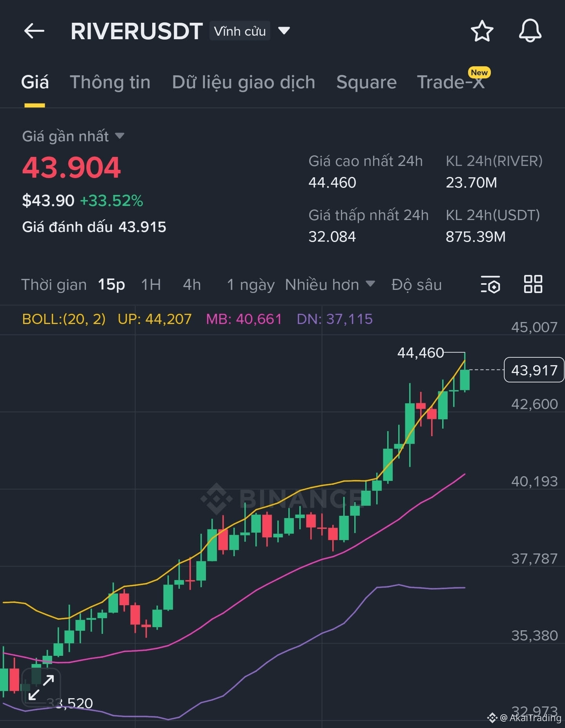The height and width of the screenshot is (728, 565).
Task: Tap the 24h high value 44.460
Action: (x=332, y=182)
